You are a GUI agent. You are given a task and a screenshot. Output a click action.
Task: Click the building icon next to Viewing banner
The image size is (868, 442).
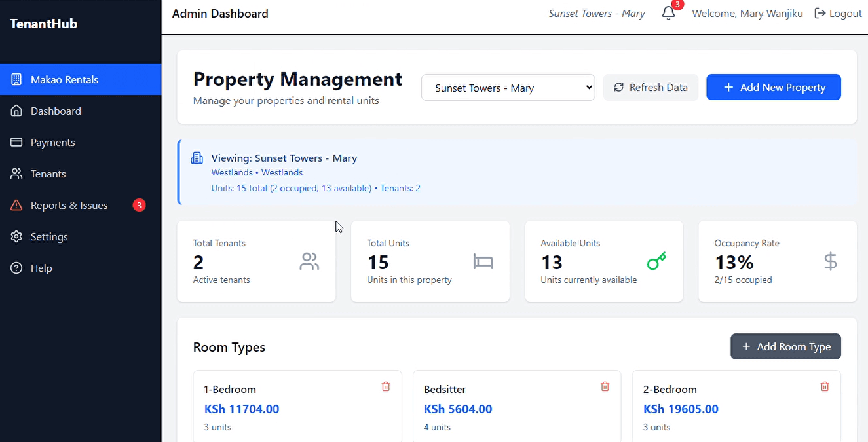pos(197,157)
